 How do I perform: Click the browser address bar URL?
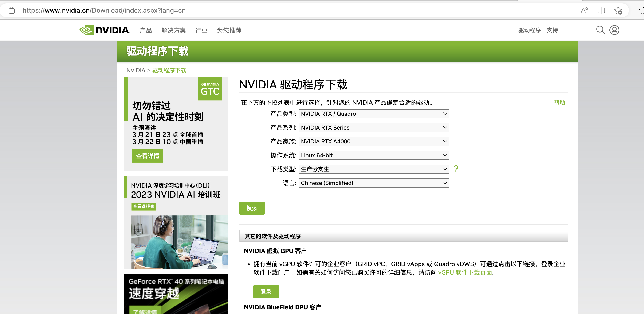(x=104, y=10)
